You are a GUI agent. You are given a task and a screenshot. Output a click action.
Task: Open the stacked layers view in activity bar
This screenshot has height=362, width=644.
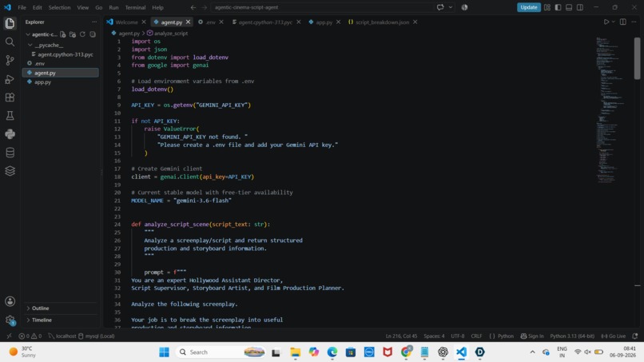point(10,171)
